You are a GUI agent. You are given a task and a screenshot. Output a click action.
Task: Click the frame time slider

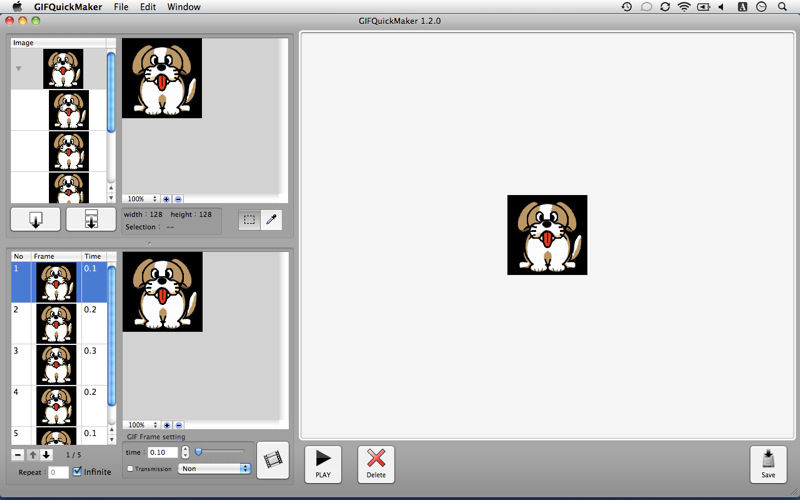coord(220,452)
